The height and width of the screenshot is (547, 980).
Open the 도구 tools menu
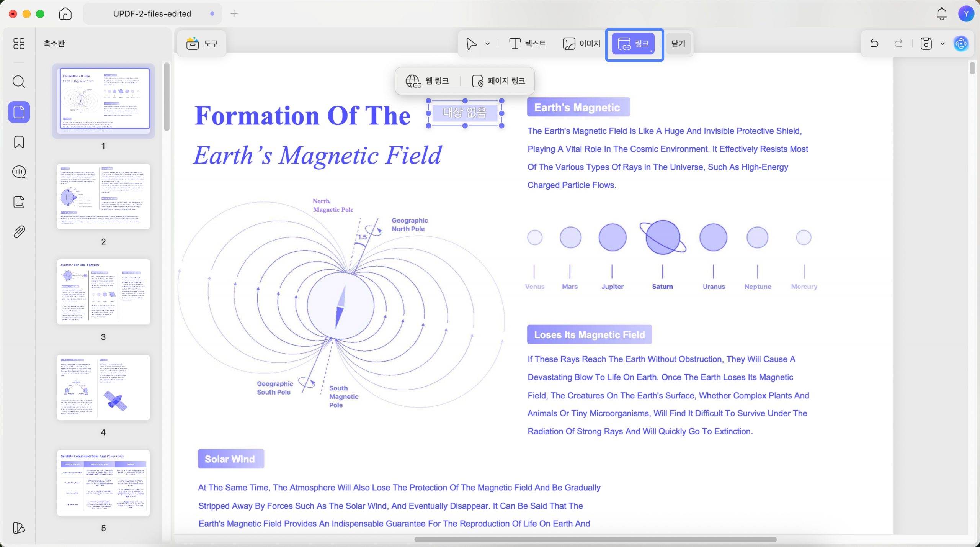coord(202,44)
